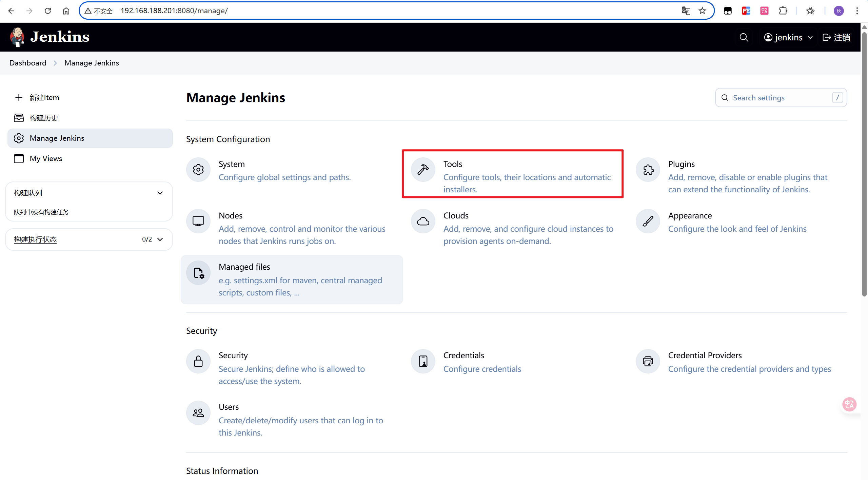868x480 pixels.
Task: Click the Nodes monitor icon
Action: pos(198,221)
